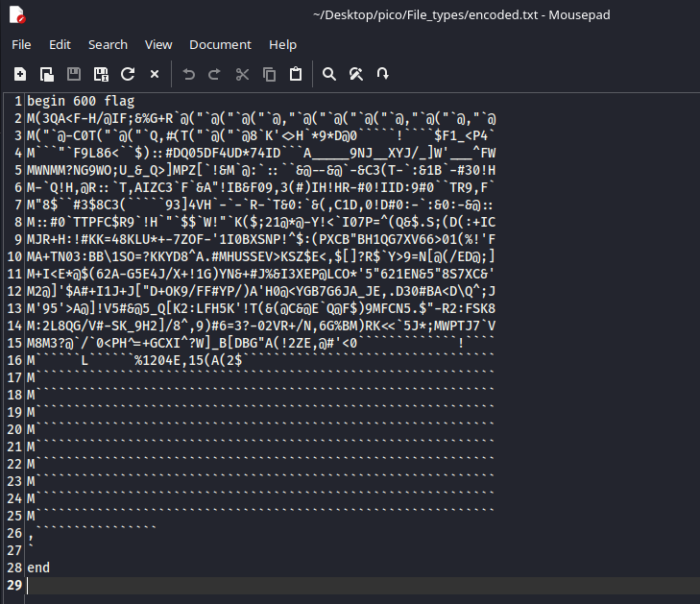
Task: Click the Save As toolbar icon
Action: point(101,74)
